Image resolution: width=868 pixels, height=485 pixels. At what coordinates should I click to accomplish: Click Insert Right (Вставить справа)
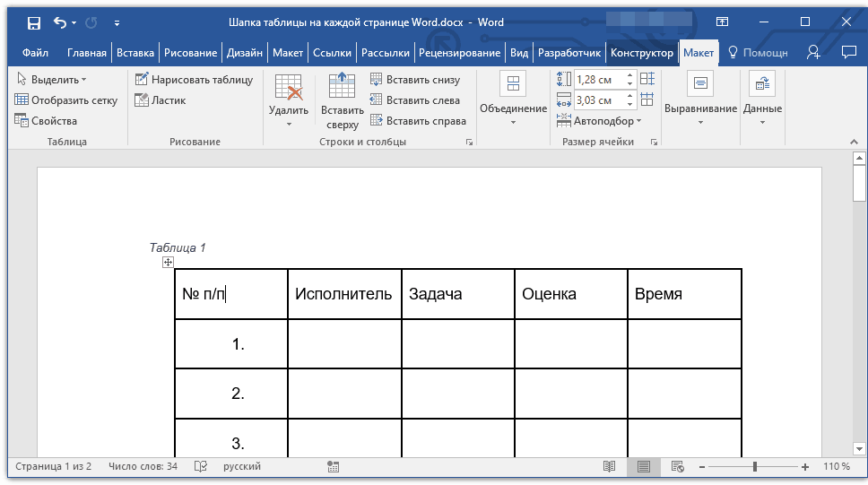pos(417,121)
